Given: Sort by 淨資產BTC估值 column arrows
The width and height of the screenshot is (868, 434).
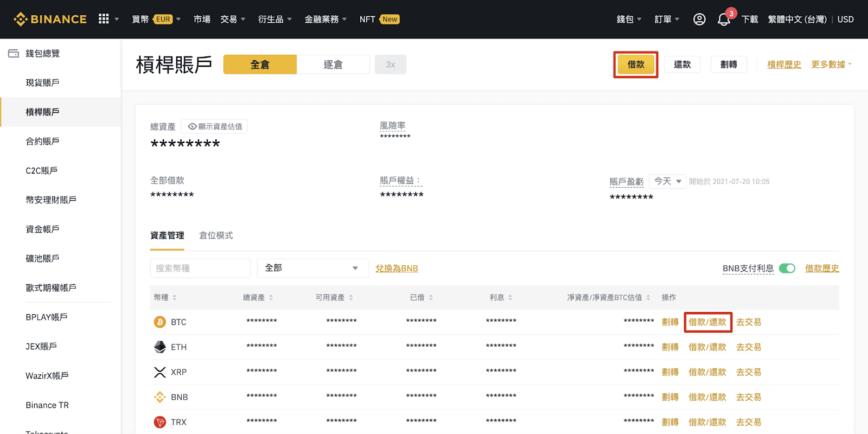Looking at the screenshot, I should pos(648,297).
